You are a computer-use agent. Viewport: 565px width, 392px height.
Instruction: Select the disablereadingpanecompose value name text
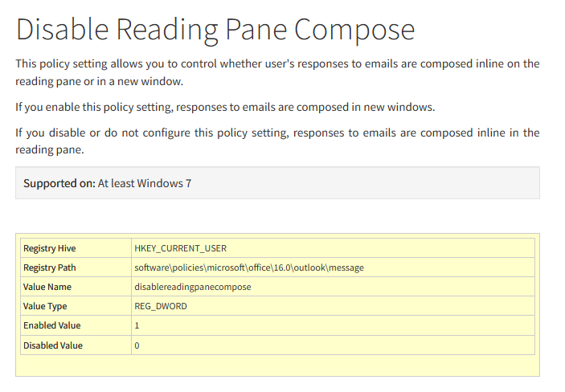click(193, 287)
